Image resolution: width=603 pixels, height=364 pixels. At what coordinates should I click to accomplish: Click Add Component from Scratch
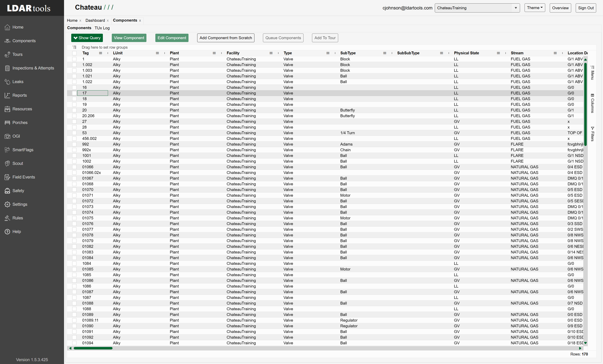click(x=226, y=38)
